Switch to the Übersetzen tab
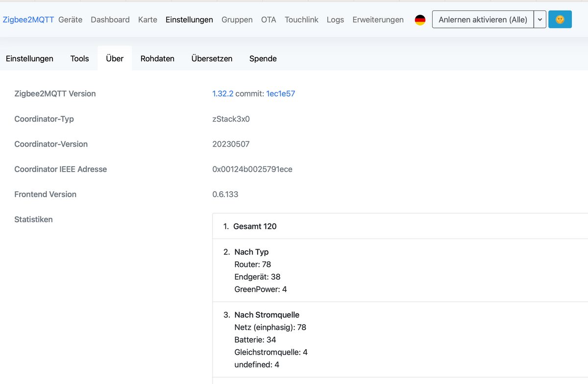The height and width of the screenshot is (384, 588). click(212, 58)
